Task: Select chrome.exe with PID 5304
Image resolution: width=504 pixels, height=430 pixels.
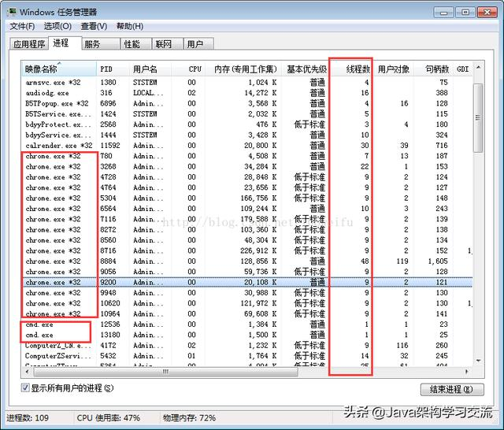Action: coord(247,198)
